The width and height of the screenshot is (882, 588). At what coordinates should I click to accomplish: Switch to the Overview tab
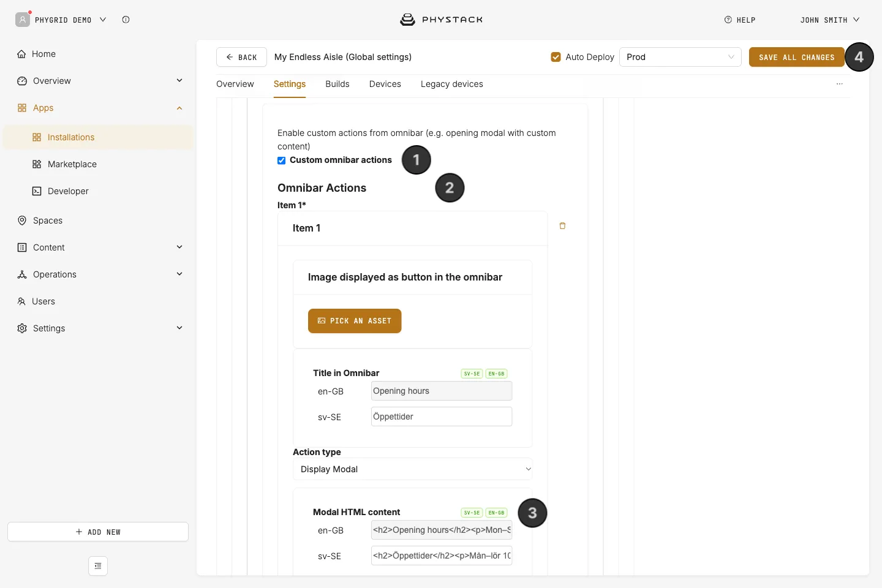pyautogui.click(x=235, y=84)
